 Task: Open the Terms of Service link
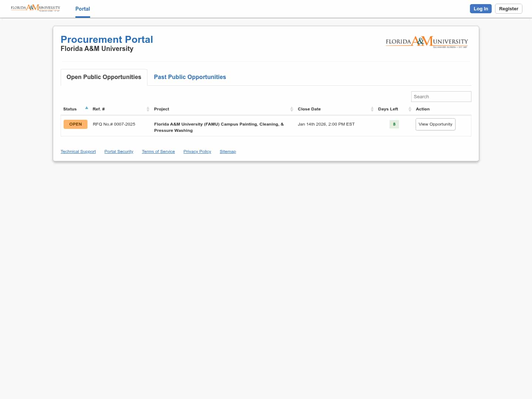point(158,152)
